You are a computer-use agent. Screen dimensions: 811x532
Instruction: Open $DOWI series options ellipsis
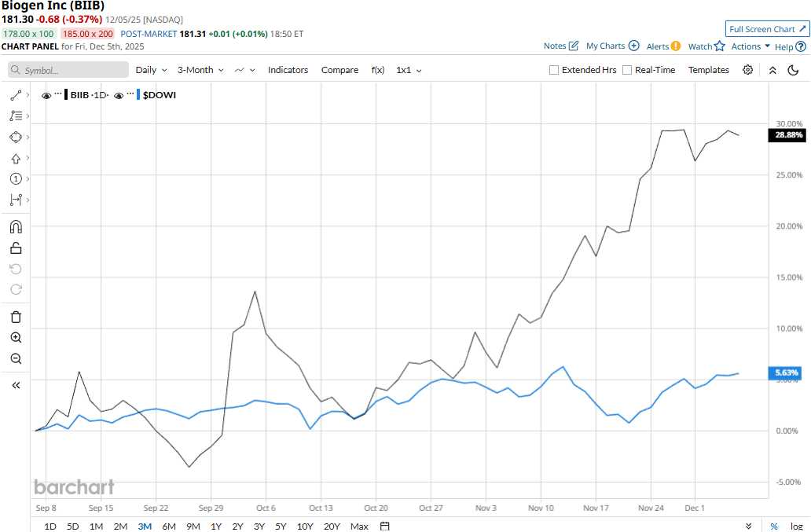130,94
